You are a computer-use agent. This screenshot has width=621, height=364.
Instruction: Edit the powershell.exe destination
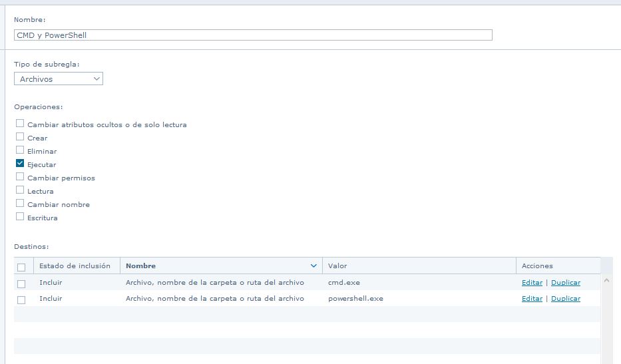[532, 298]
